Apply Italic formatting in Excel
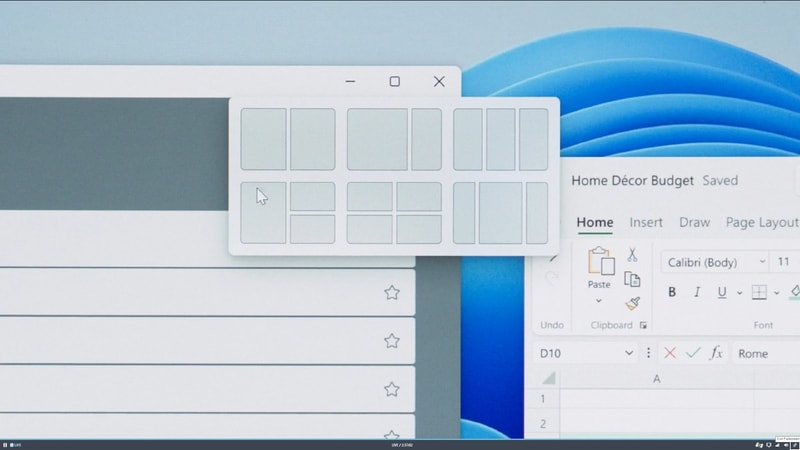Screen dimensions: 800x450 (696, 292)
